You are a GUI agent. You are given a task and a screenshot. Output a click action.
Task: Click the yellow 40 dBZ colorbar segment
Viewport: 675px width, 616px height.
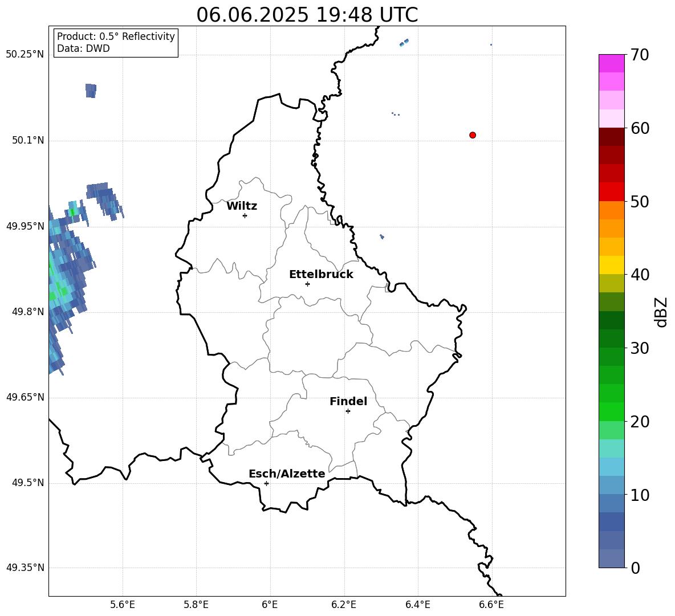click(611, 265)
